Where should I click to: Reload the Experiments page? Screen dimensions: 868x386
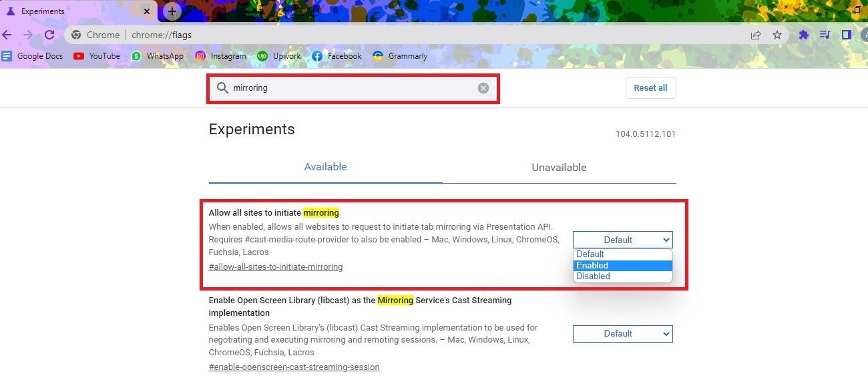tap(49, 34)
